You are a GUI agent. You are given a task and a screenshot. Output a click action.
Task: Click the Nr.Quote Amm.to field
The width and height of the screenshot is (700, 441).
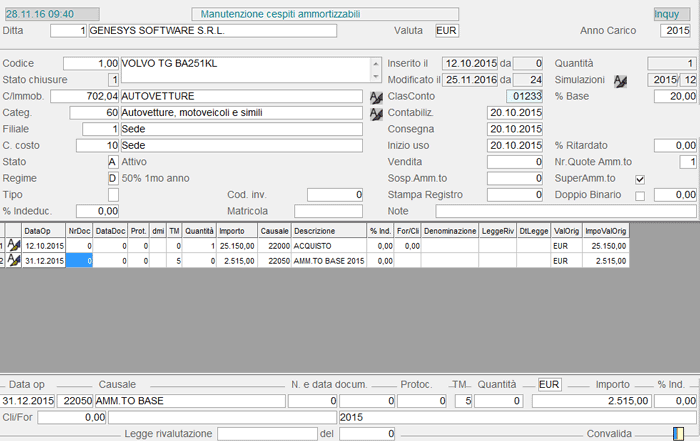[688, 162]
